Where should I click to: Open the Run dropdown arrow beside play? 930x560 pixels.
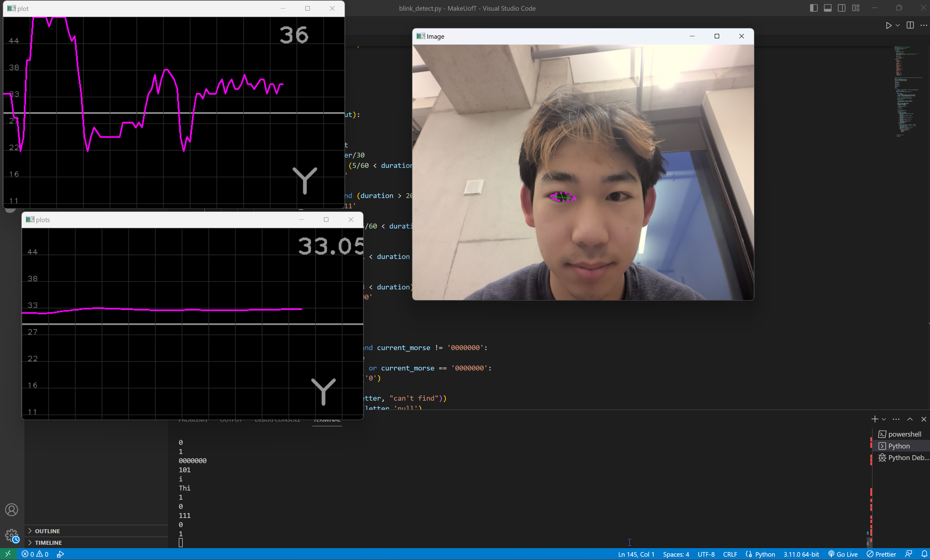pos(898,25)
